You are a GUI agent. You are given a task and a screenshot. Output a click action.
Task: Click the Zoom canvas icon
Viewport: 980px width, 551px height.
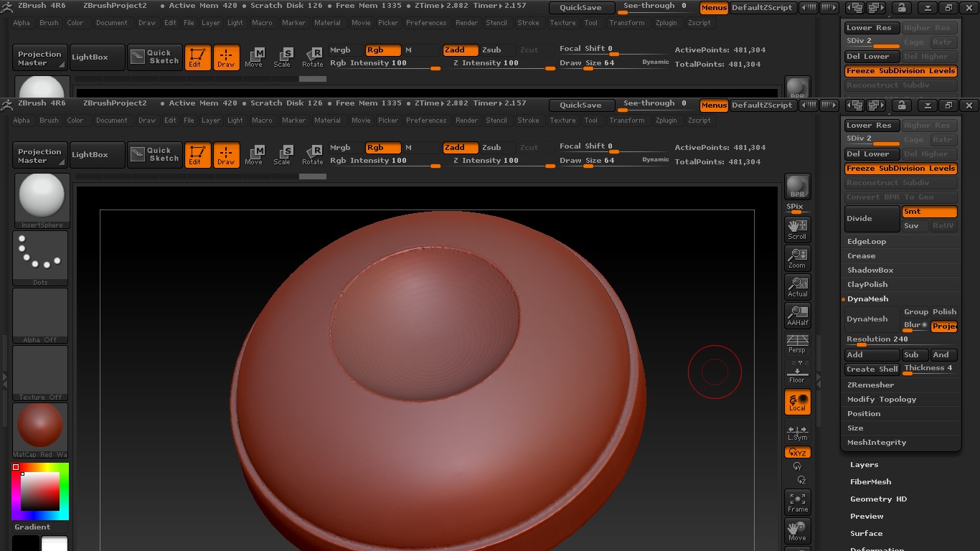(x=797, y=258)
